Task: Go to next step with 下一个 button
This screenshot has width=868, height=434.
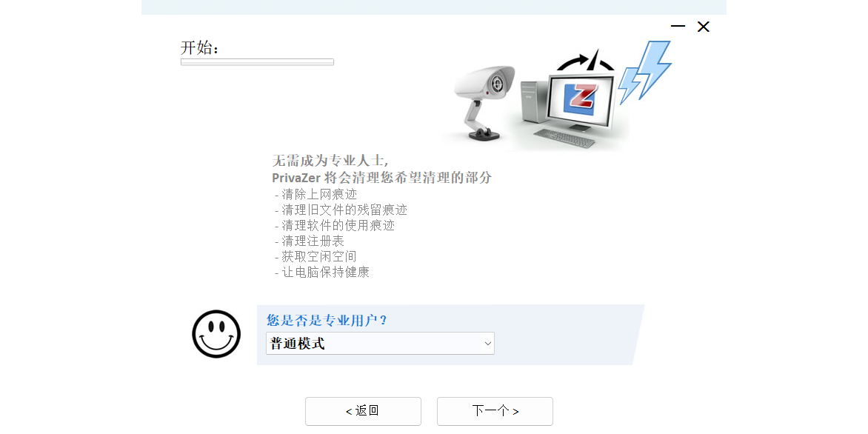Action: [x=495, y=411]
